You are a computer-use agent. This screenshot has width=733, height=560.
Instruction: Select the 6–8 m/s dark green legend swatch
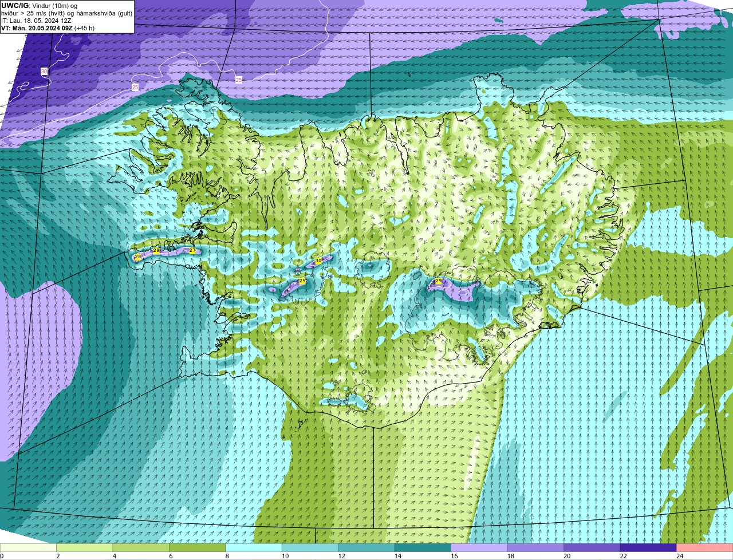197,547
